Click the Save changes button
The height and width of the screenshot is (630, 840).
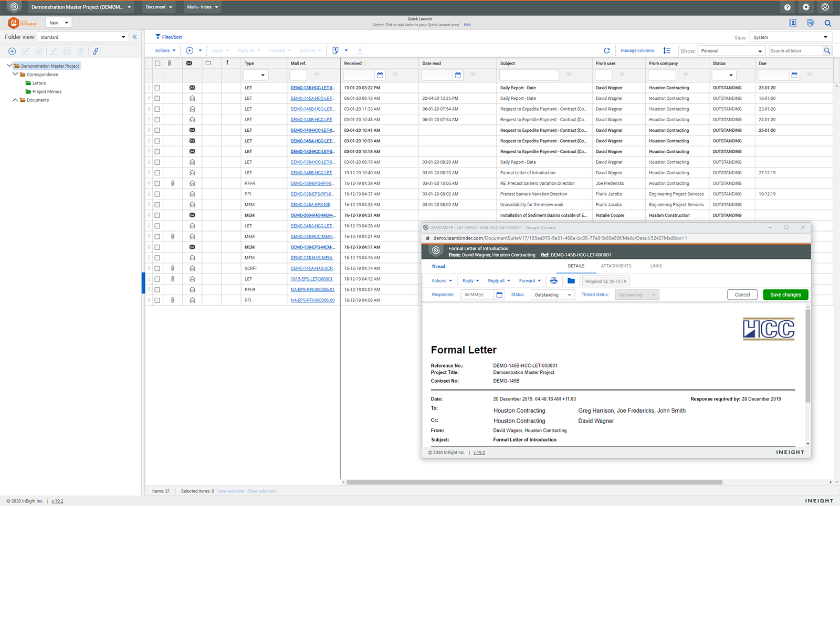click(785, 295)
